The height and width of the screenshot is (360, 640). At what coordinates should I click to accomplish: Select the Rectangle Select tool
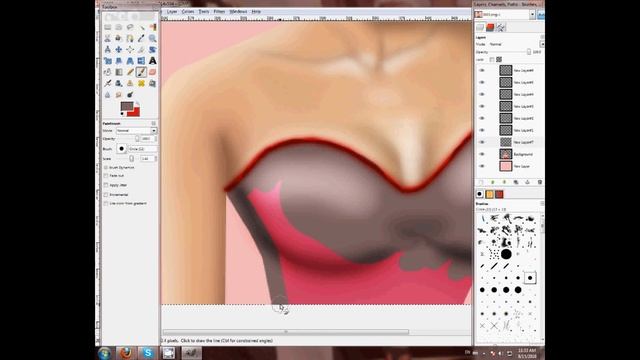coord(107,27)
